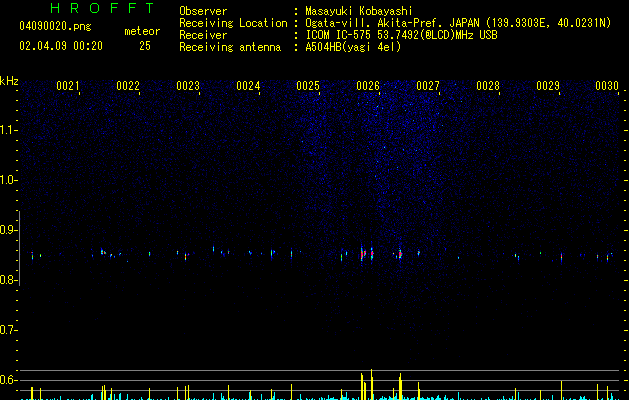The height and width of the screenshot is (400, 629).
Task: Click the 0024 time marker
Action: [248, 86]
